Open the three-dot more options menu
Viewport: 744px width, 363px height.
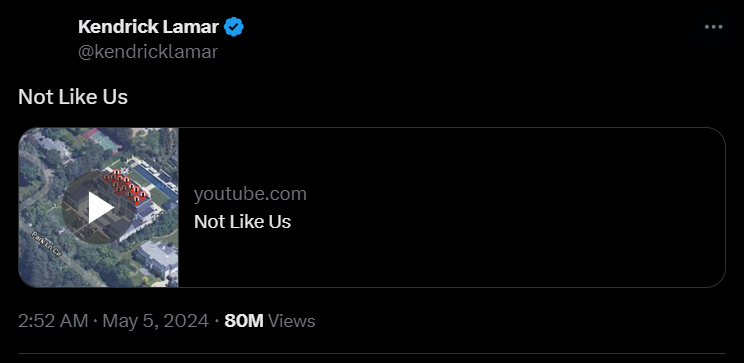(713, 27)
